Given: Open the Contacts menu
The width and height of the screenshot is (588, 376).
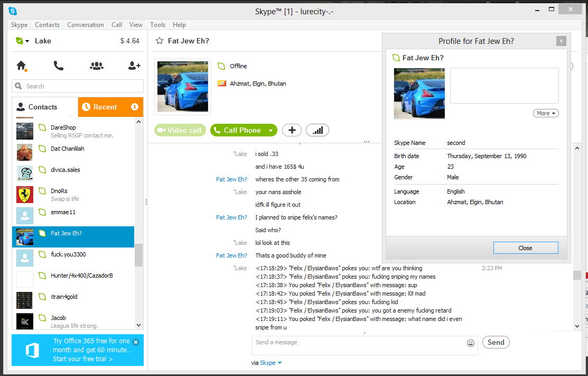Looking at the screenshot, I should [x=47, y=24].
